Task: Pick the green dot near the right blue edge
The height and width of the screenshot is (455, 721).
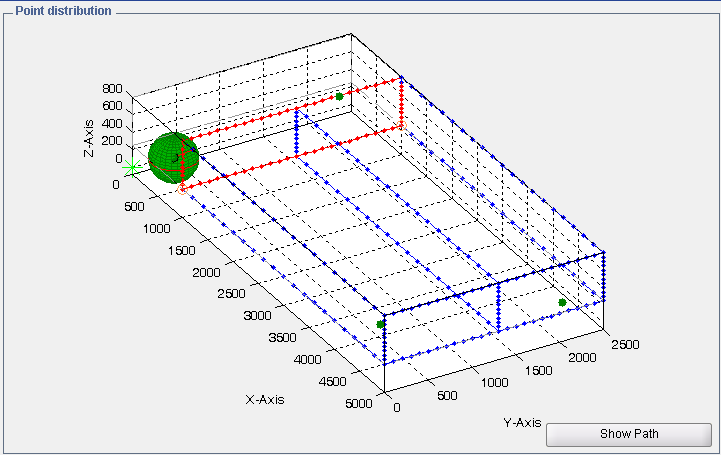Action: pos(562,302)
